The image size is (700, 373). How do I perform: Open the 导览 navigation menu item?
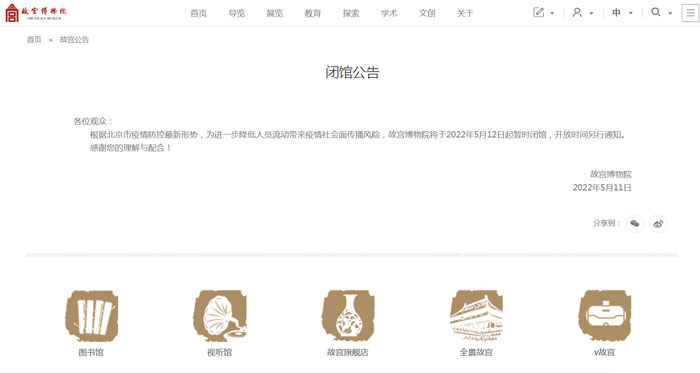click(237, 13)
